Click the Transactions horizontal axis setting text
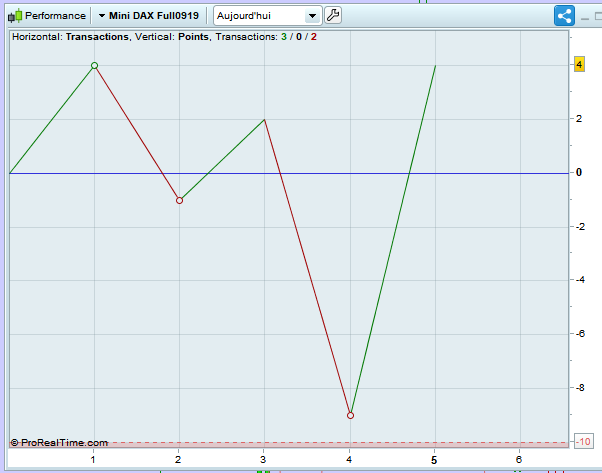Image resolution: width=602 pixels, height=473 pixels. coord(97,37)
